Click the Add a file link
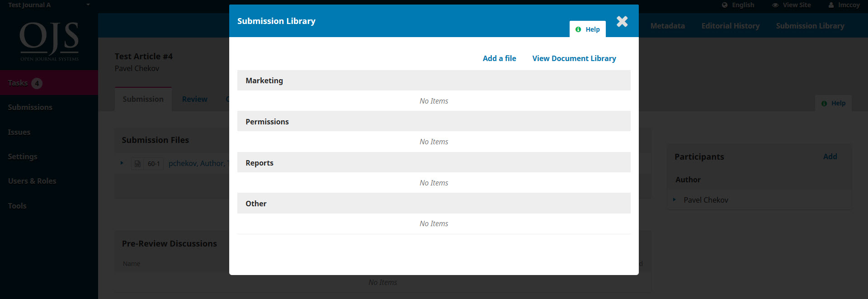The width and height of the screenshot is (868, 299). tap(499, 58)
